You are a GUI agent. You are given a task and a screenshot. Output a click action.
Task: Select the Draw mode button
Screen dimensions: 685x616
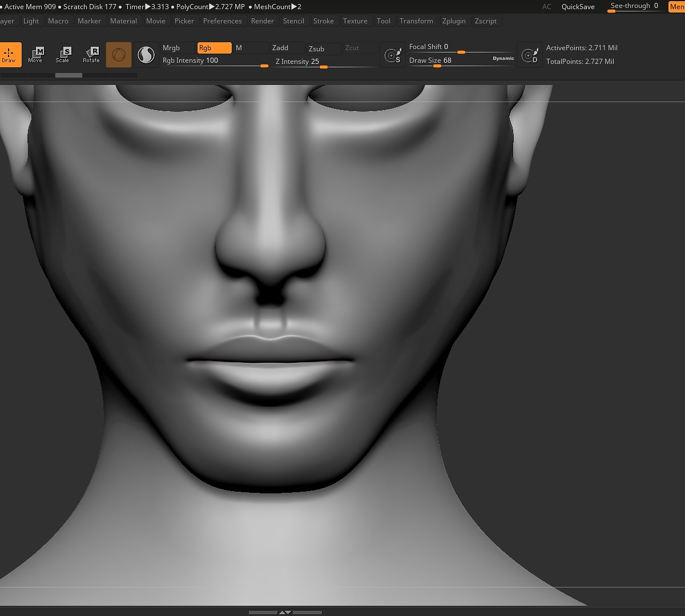(x=10, y=55)
